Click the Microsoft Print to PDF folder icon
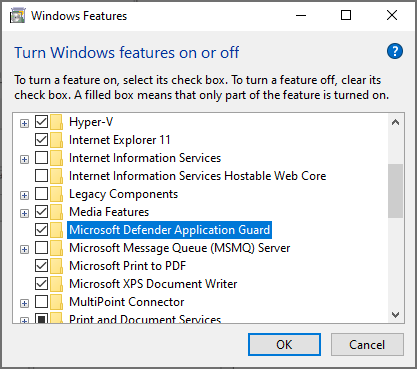Image resolution: width=417 pixels, height=369 pixels. click(x=57, y=266)
